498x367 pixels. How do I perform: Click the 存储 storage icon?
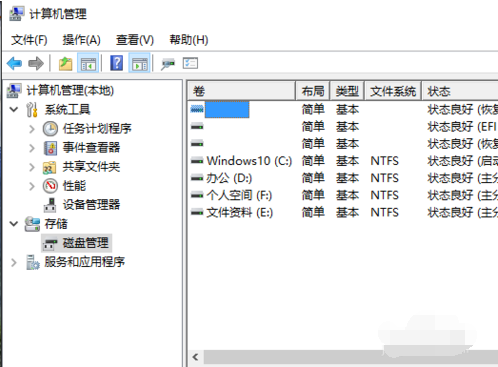click(x=32, y=224)
